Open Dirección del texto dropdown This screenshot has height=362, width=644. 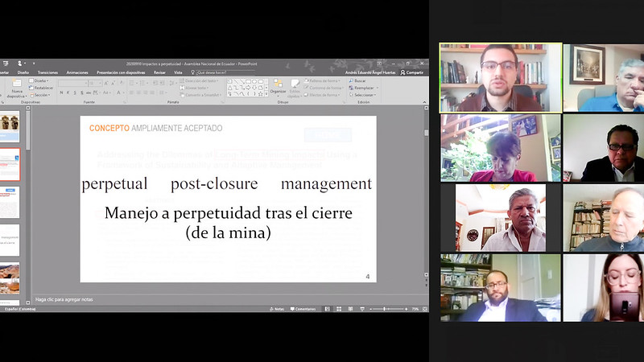point(199,81)
